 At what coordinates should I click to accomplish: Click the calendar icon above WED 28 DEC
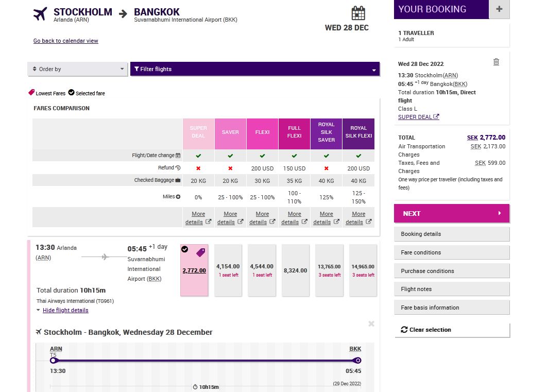358,13
